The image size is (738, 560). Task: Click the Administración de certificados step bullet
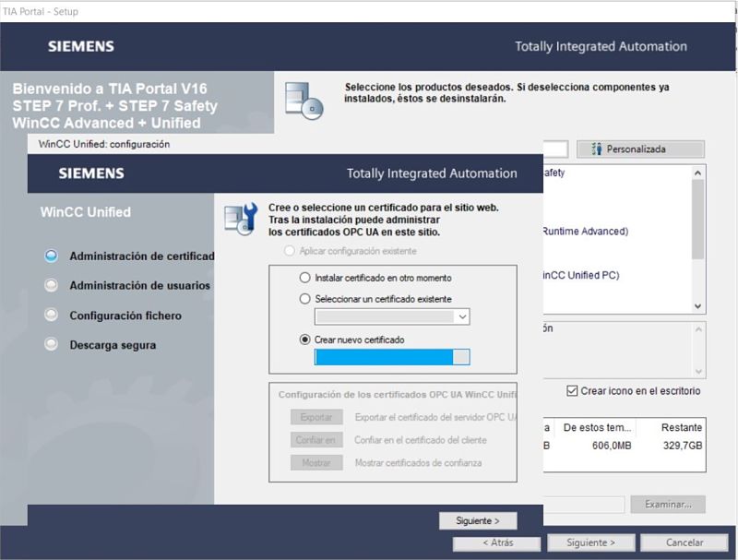click(52, 256)
